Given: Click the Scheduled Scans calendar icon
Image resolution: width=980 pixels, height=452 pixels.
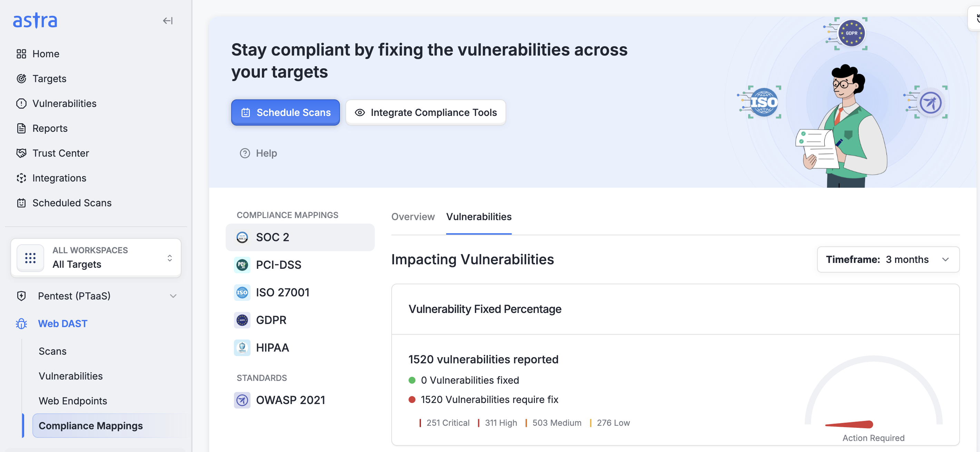Looking at the screenshot, I should pyautogui.click(x=21, y=203).
